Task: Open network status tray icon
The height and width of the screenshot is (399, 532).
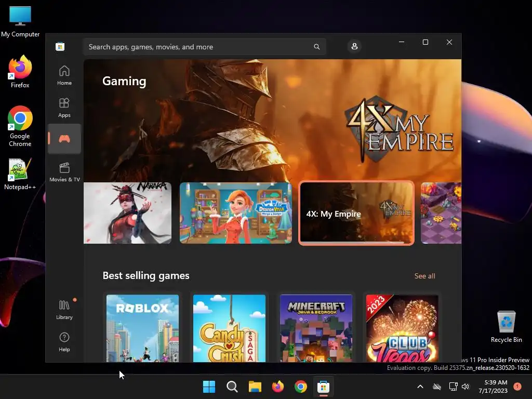Action: 453,387
